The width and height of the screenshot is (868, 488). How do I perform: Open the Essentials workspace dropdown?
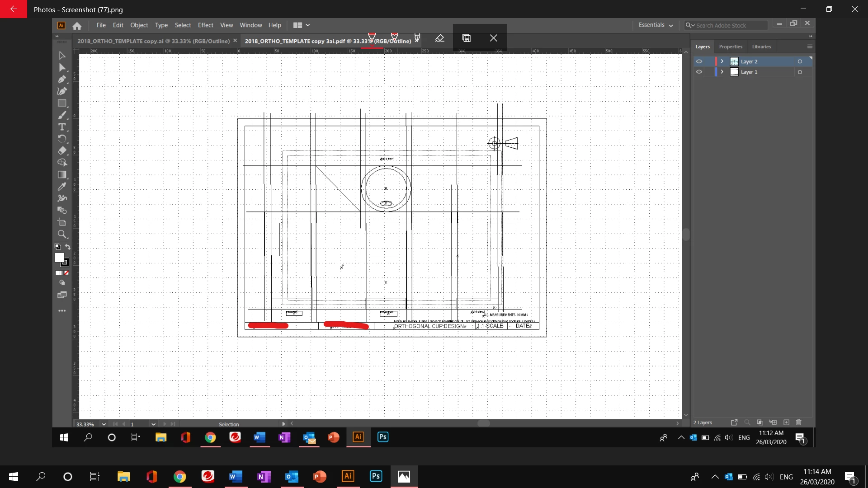point(656,25)
